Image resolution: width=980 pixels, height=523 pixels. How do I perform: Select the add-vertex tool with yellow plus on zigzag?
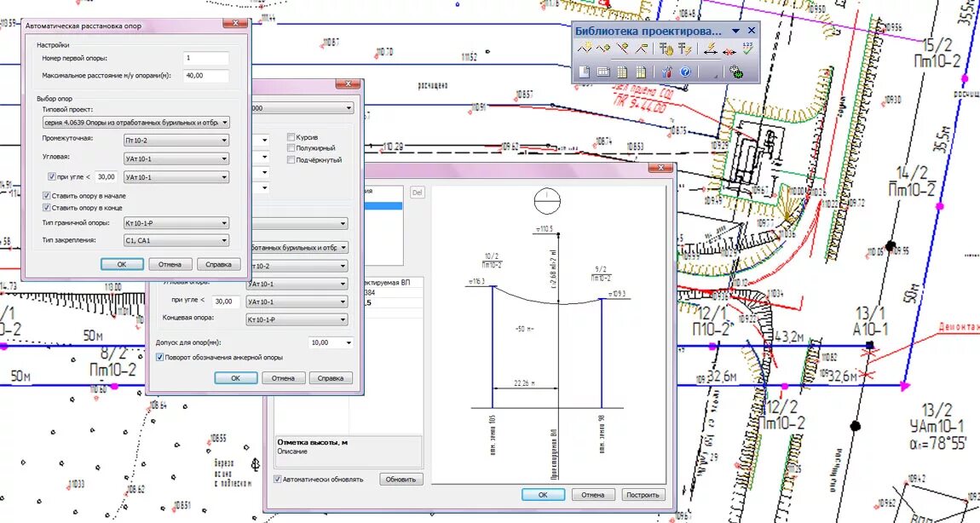602,49
